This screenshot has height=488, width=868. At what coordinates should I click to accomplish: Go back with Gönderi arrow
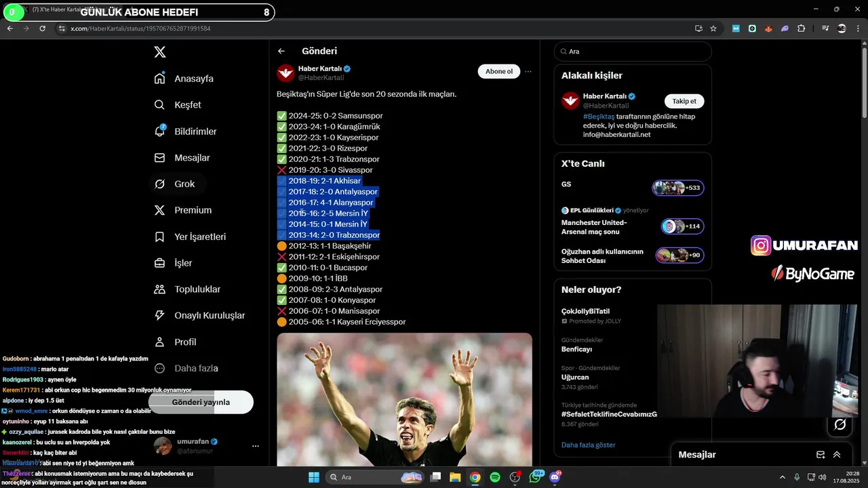click(281, 51)
